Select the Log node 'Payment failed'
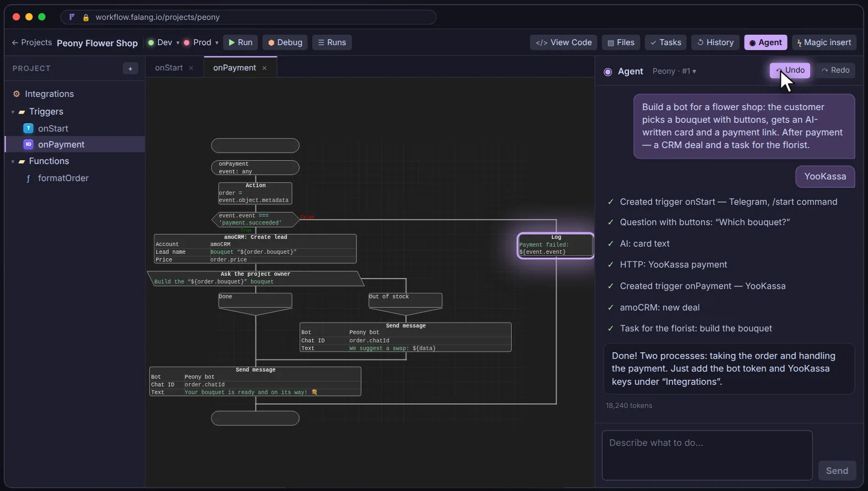The image size is (868, 491). (x=556, y=245)
